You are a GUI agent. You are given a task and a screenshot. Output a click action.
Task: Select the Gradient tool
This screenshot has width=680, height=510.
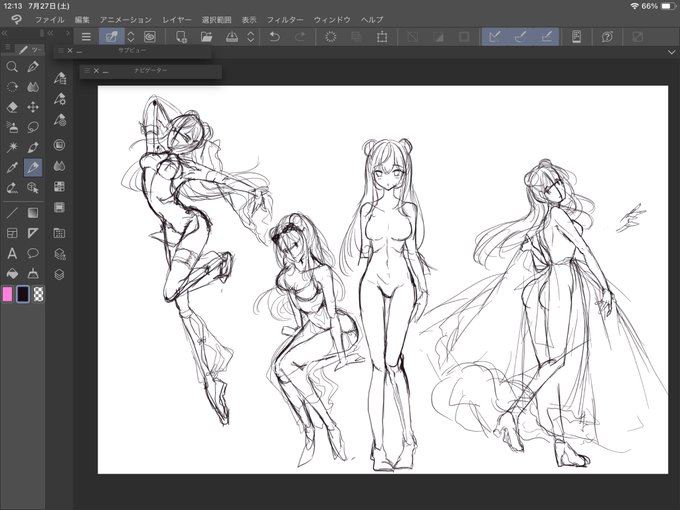33,213
